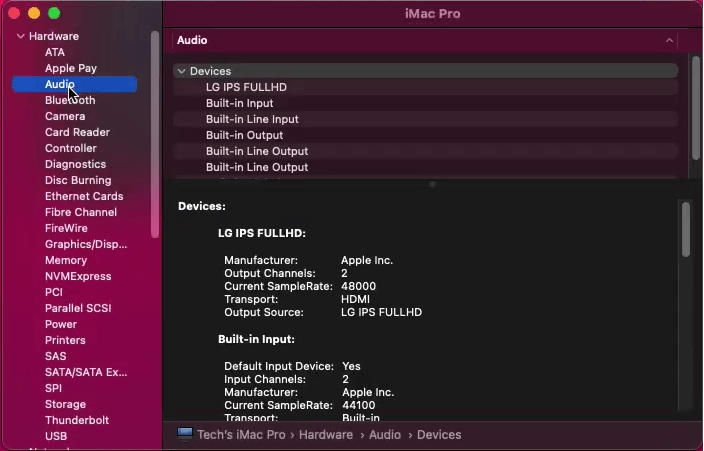Screen dimensions: 704x451
Task: Click the 44100 sample rate value
Action: [x=359, y=405]
